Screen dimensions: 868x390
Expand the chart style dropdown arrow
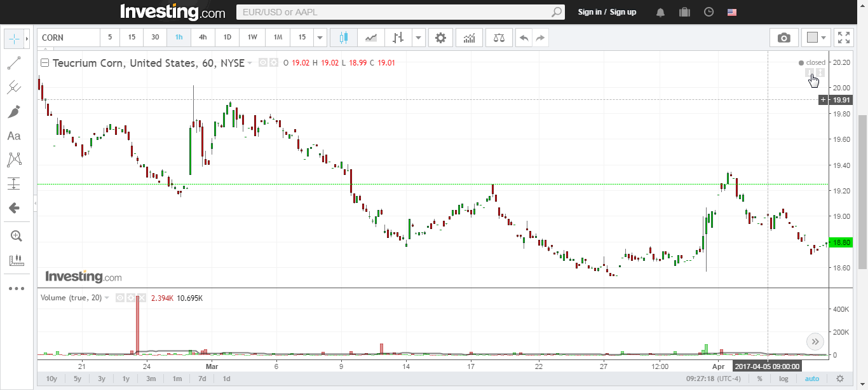tap(418, 38)
